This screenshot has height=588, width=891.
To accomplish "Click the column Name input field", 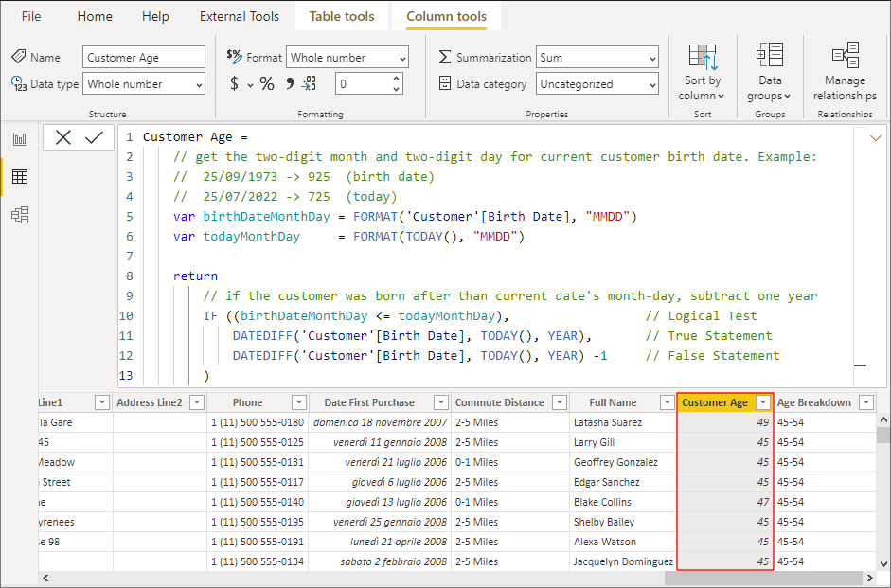I will (144, 58).
